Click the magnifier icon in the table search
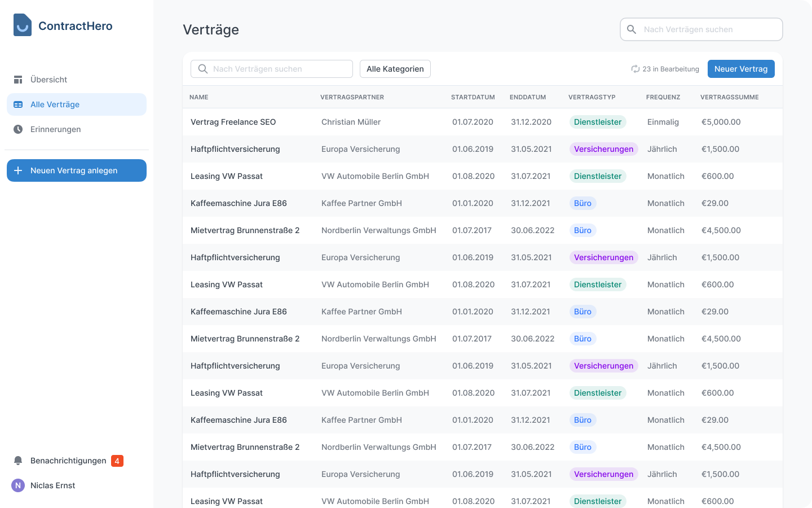 tap(203, 69)
